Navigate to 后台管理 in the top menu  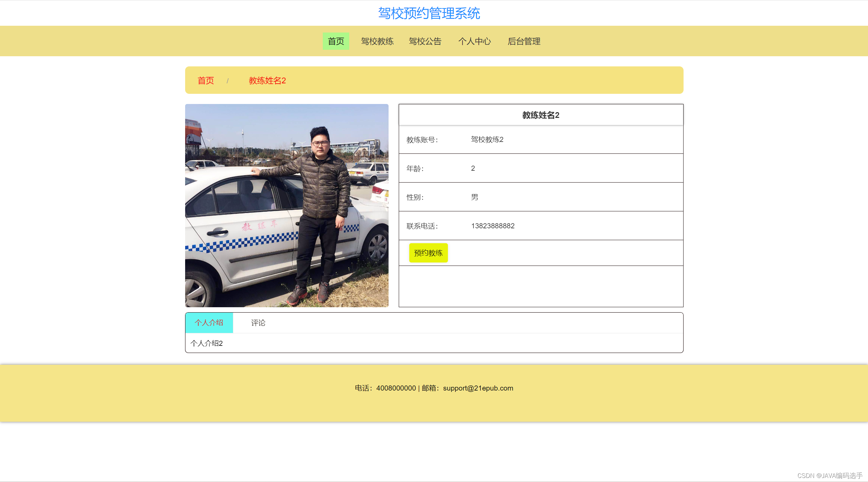pos(524,41)
